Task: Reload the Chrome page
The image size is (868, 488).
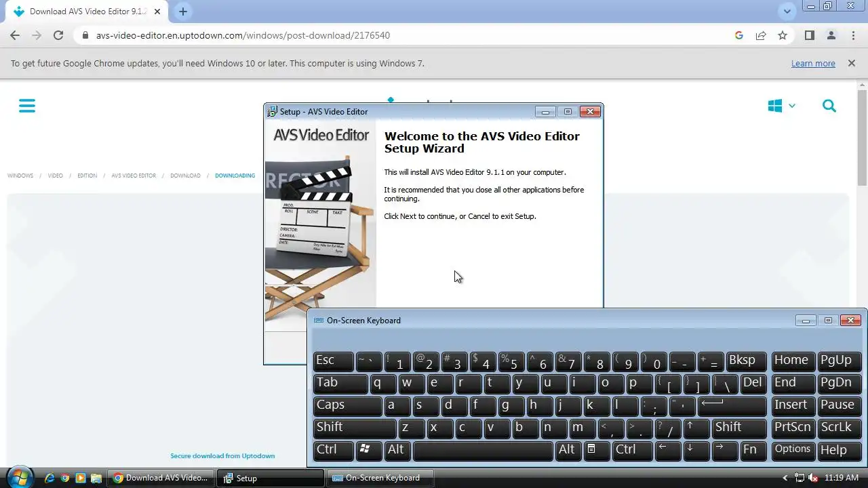Action: (x=58, y=35)
